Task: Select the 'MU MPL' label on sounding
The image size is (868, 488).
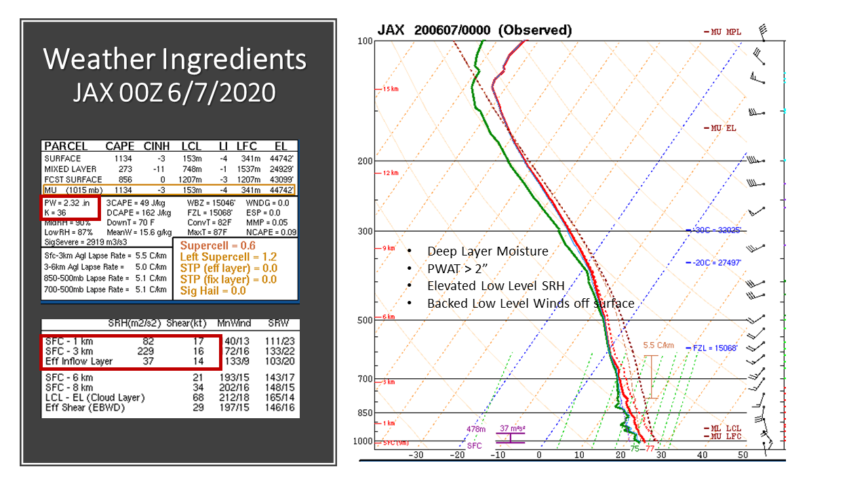Action: tap(724, 31)
